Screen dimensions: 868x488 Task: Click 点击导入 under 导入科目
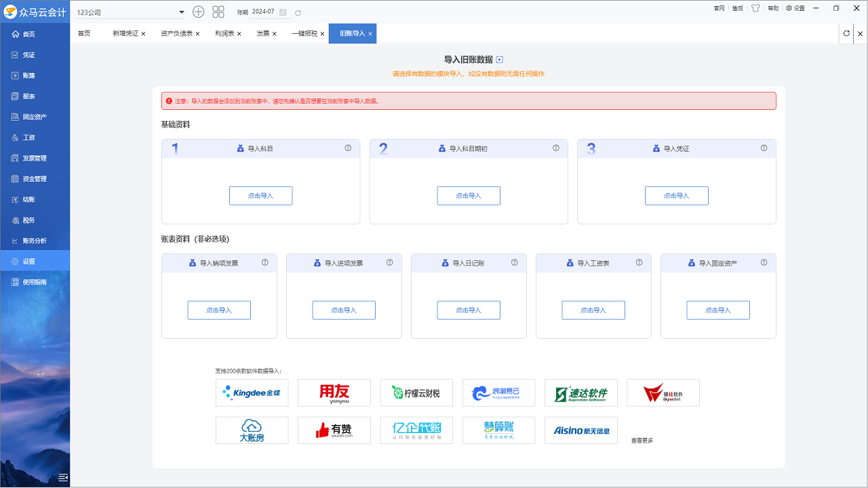260,195
